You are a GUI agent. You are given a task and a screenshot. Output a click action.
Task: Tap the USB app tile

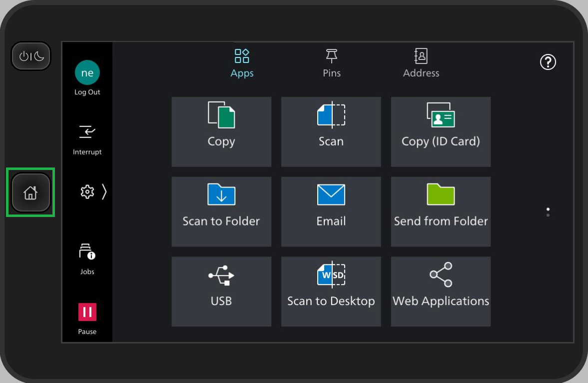click(x=221, y=291)
